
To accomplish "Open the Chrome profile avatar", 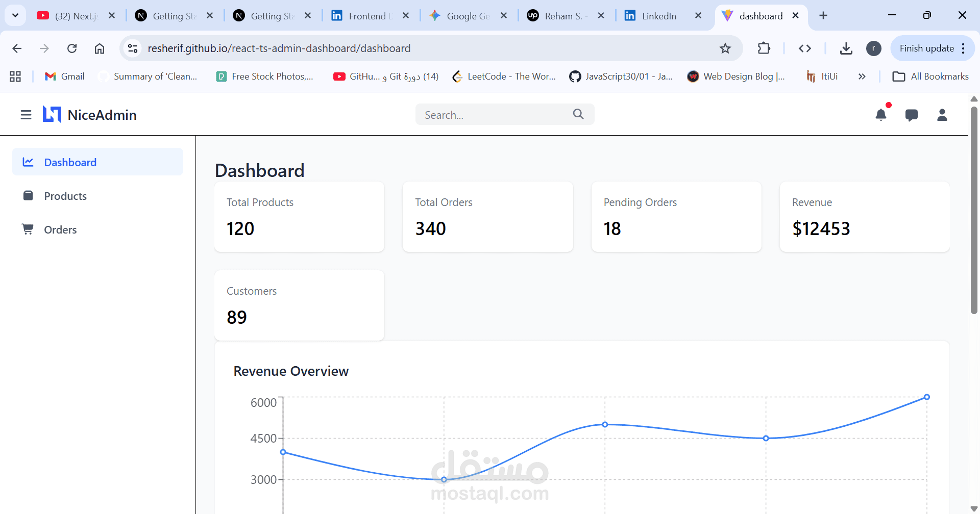I will click(874, 48).
